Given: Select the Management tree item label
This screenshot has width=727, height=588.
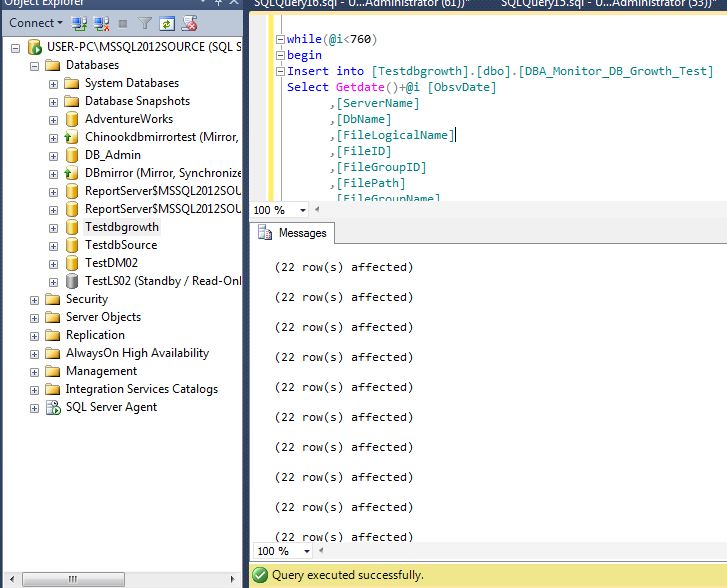Looking at the screenshot, I should point(102,371).
